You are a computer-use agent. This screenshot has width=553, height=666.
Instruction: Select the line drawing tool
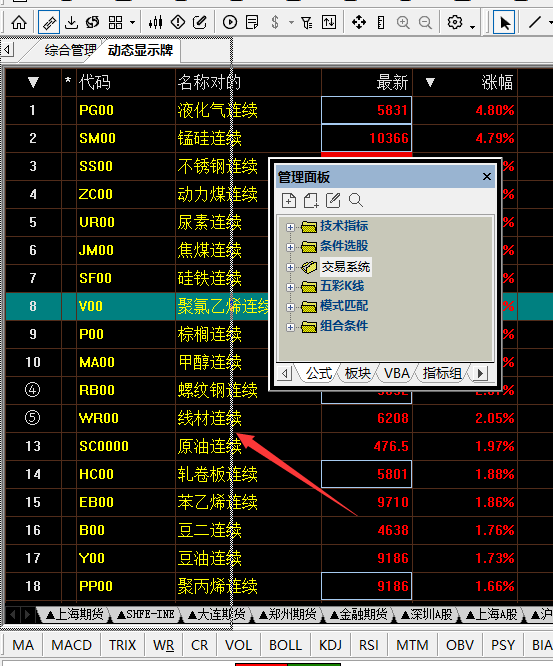(x=535, y=23)
